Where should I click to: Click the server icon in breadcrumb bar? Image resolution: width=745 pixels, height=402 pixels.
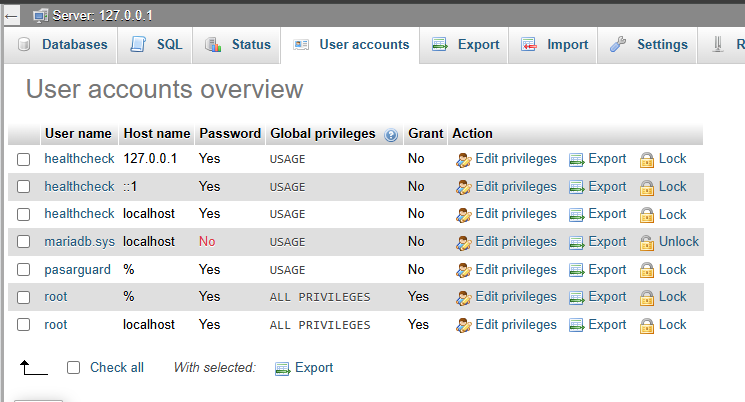tap(40, 15)
